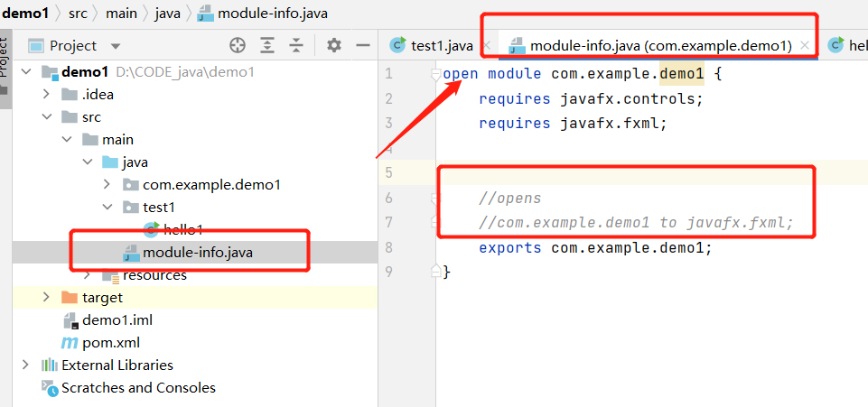The width and height of the screenshot is (868, 407).
Task: Expand the .idea folder
Action: [46, 94]
